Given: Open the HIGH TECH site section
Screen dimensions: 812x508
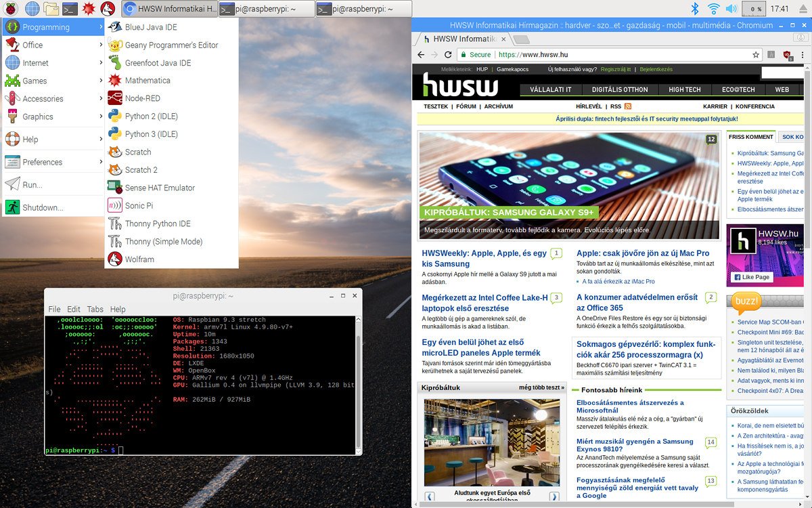Looking at the screenshot, I should pos(685,89).
